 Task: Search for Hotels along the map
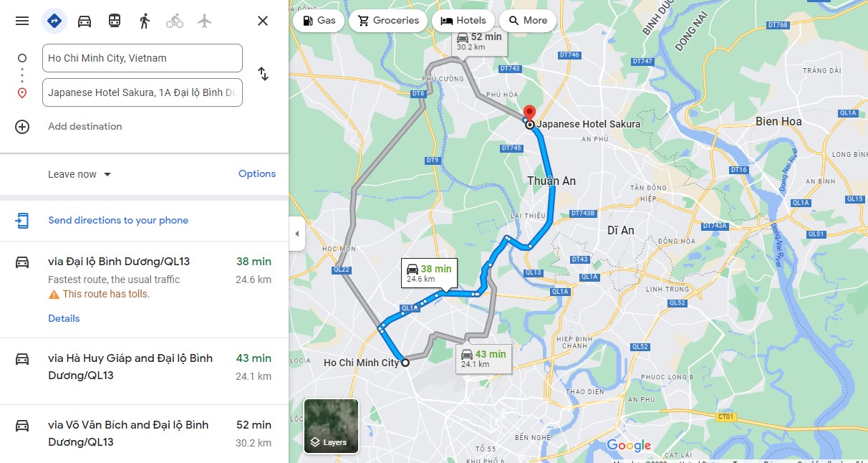(x=463, y=20)
